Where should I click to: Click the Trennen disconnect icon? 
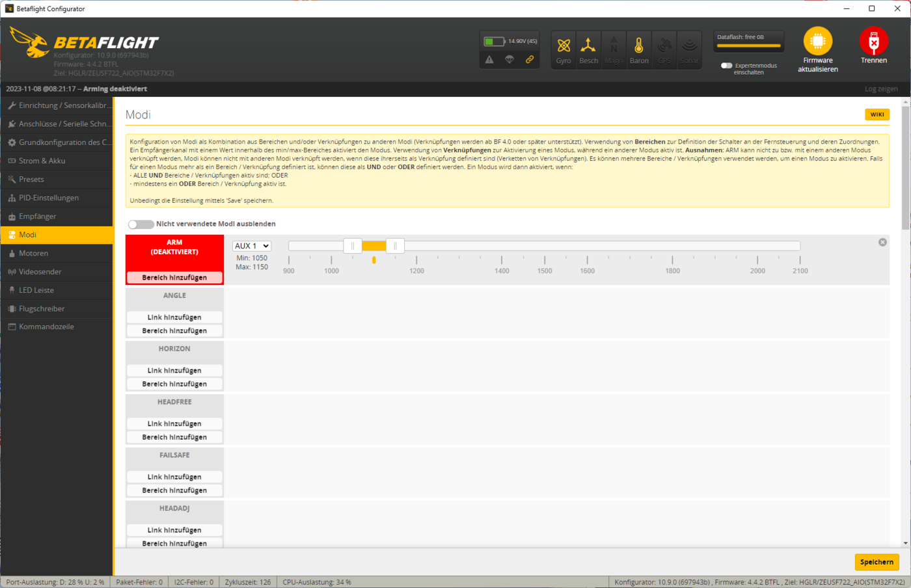[873, 42]
